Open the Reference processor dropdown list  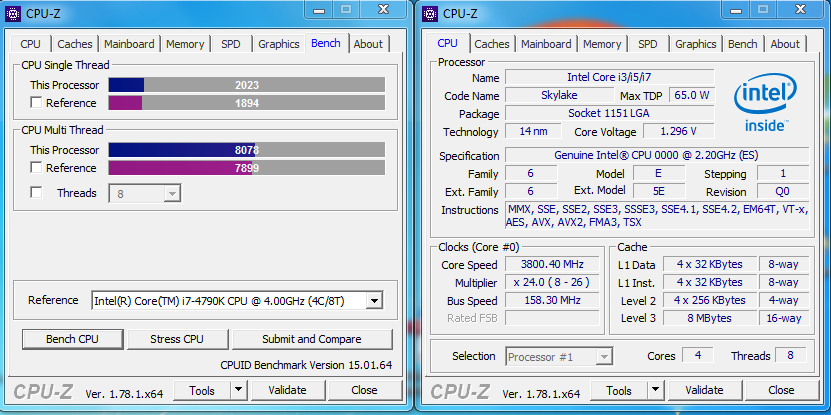[374, 301]
